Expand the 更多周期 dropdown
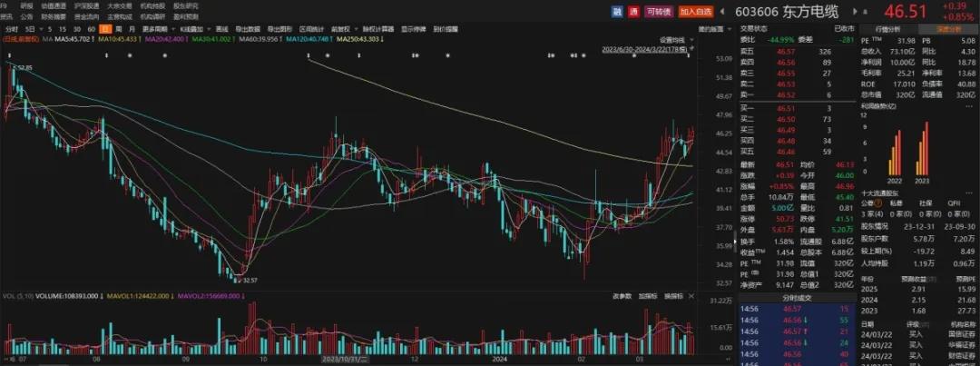The width and height of the screenshot is (980, 366). pyautogui.click(x=155, y=29)
